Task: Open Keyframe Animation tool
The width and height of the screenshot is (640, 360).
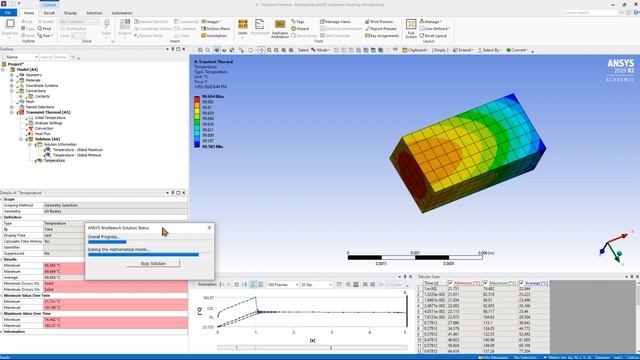Action: (280, 29)
